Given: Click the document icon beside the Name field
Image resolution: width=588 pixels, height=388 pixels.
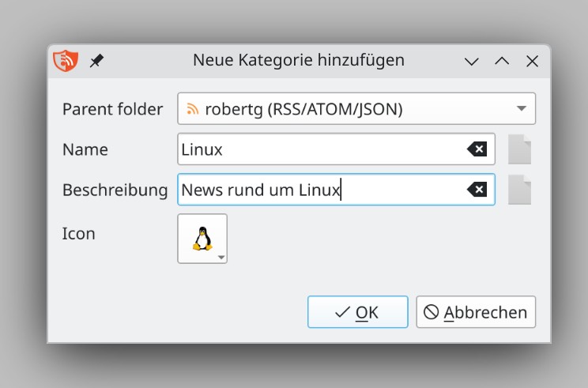Looking at the screenshot, I should [x=519, y=149].
